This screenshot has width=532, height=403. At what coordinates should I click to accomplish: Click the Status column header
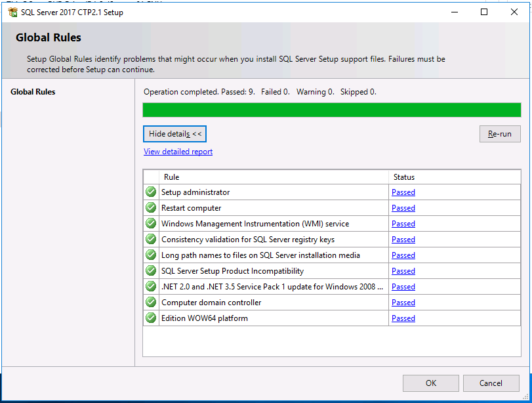tap(455, 177)
